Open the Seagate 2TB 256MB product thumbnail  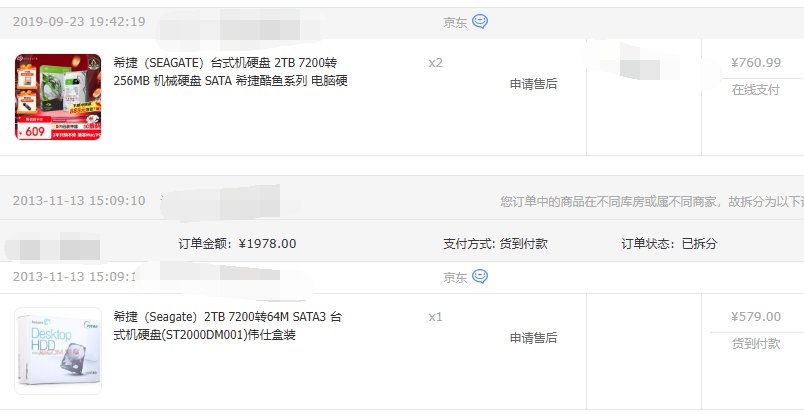[58, 96]
